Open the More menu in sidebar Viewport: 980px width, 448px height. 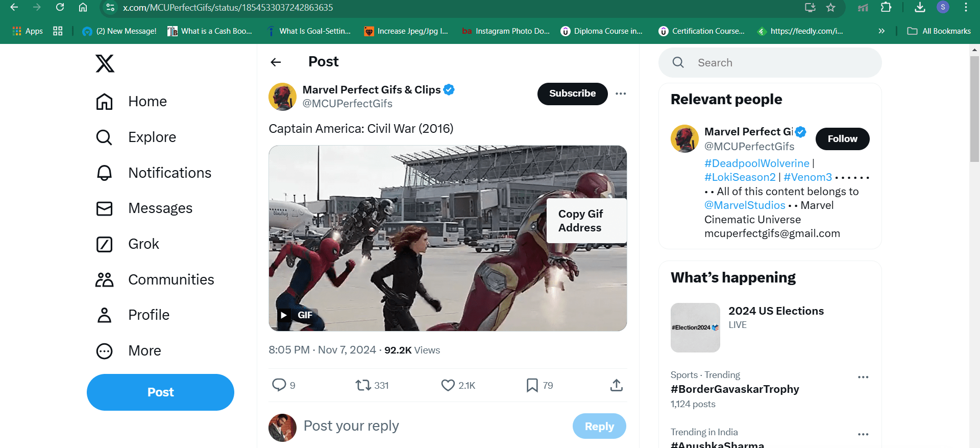128,350
